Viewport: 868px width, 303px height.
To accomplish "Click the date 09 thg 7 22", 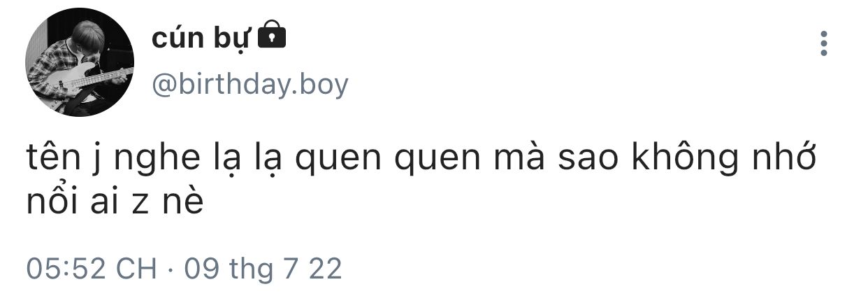I will coord(263,269).
